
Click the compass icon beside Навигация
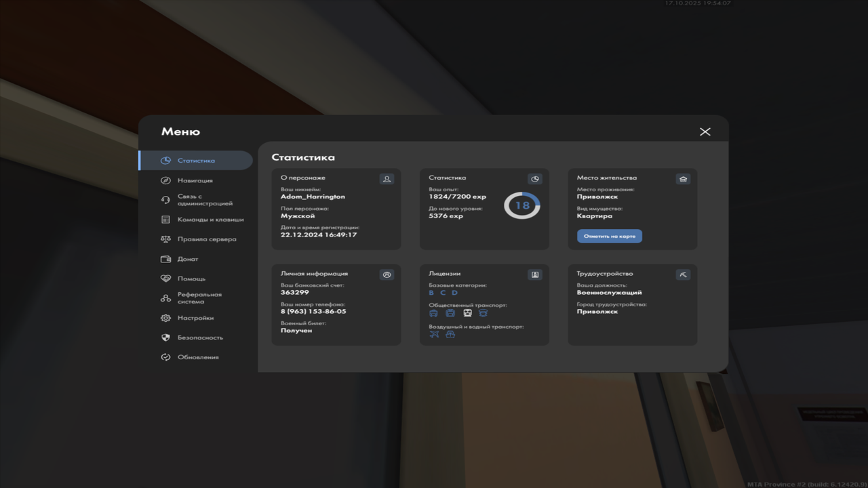pyautogui.click(x=165, y=180)
